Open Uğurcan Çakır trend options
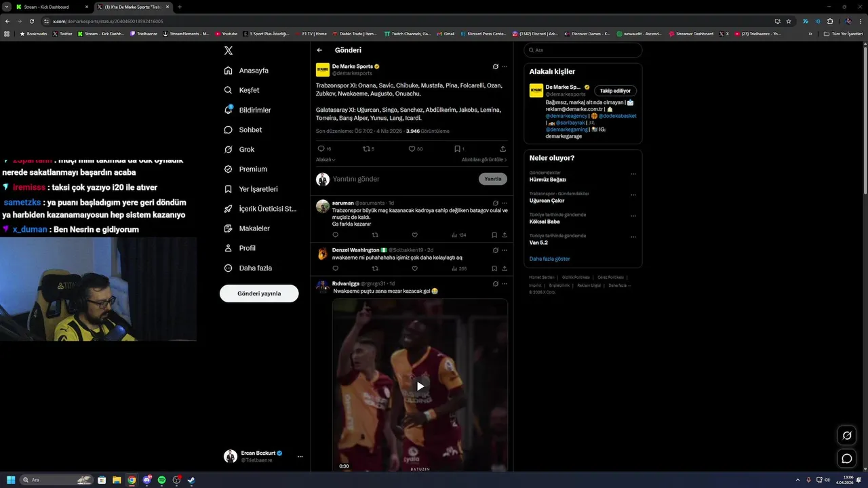The image size is (868, 488). (x=633, y=195)
